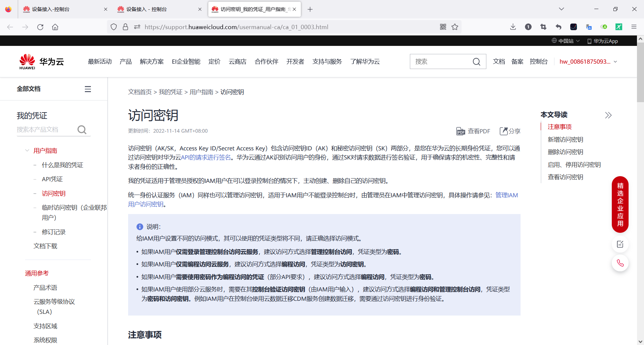The width and height of the screenshot is (644, 345).
Task: Click the 管理IAM用户访问密钥 link
Action: (506, 195)
